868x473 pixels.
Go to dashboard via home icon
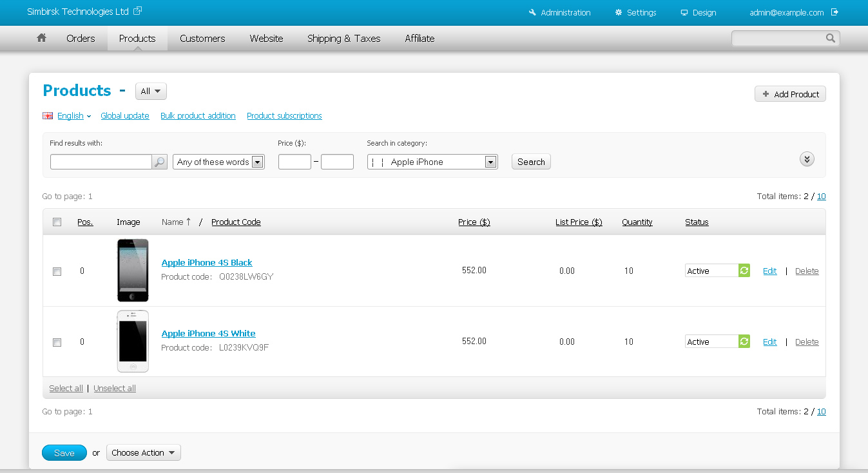(x=42, y=38)
